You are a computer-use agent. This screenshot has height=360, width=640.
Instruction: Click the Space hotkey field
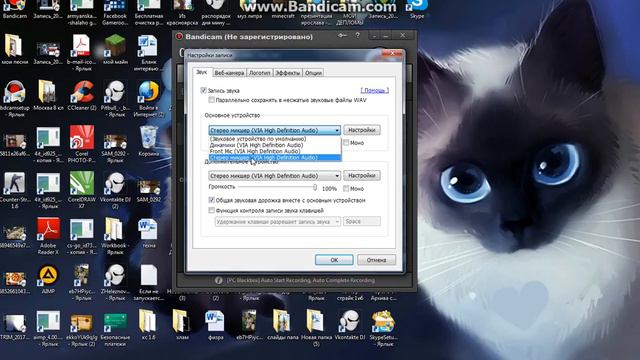pos(362,221)
